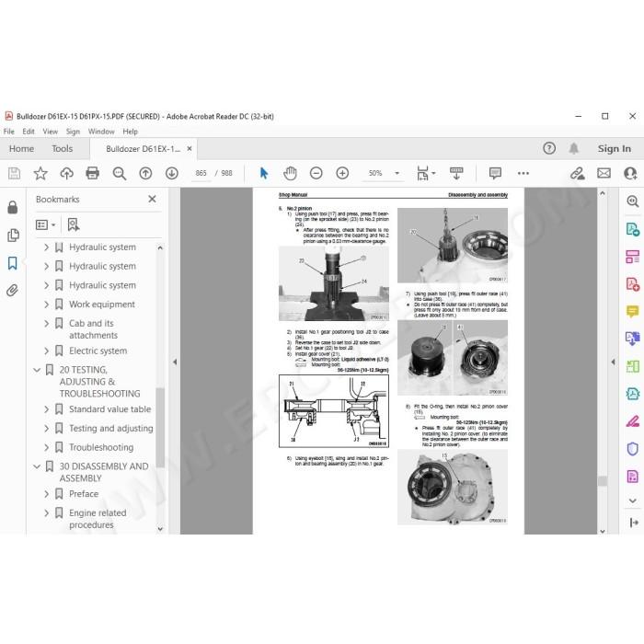Open the Preface bookmark

click(84, 494)
